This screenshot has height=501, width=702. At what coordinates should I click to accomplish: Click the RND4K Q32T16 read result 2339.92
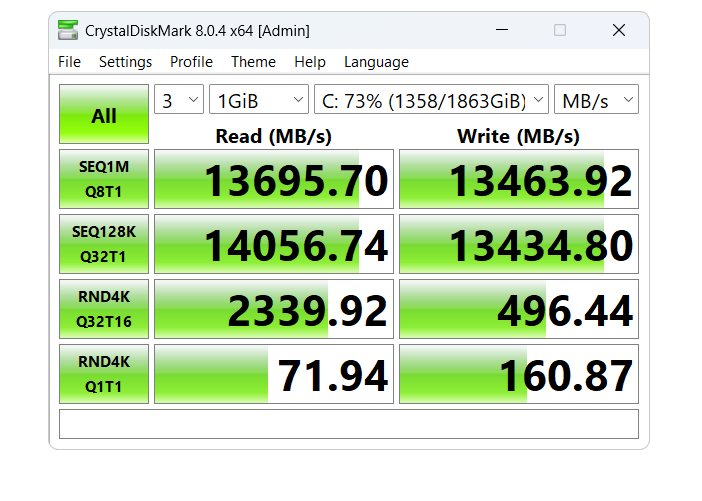pyautogui.click(x=274, y=309)
